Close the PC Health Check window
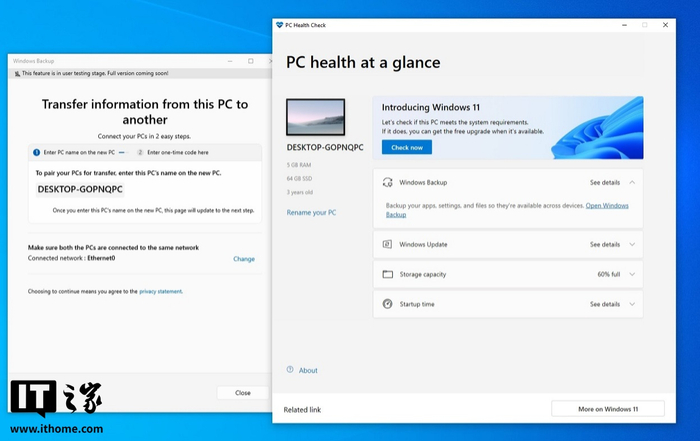Image resolution: width=700 pixels, height=441 pixels. point(665,25)
